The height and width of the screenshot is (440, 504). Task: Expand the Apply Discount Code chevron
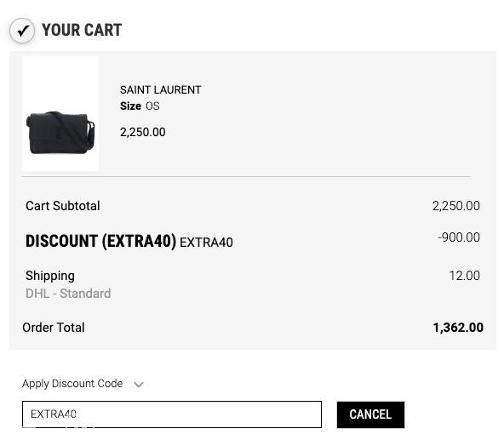pos(139,385)
